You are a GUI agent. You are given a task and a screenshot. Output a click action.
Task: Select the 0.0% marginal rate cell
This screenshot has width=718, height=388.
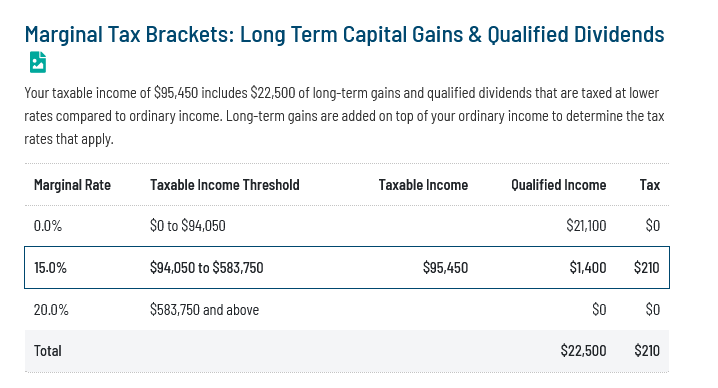(48, 225)
